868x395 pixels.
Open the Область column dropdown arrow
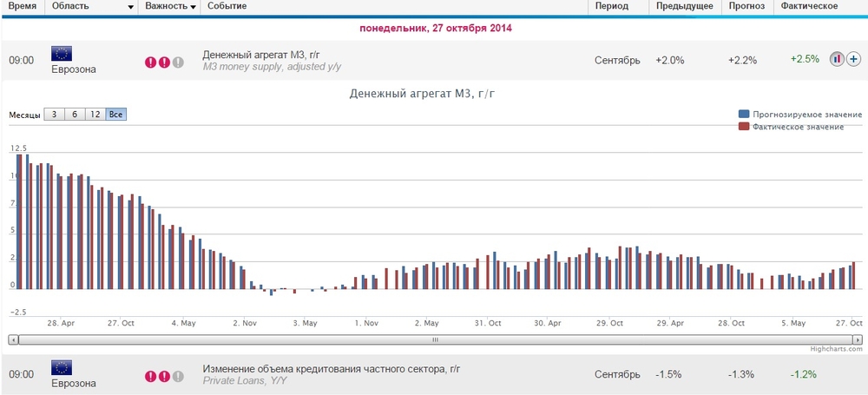pos(131,7)
